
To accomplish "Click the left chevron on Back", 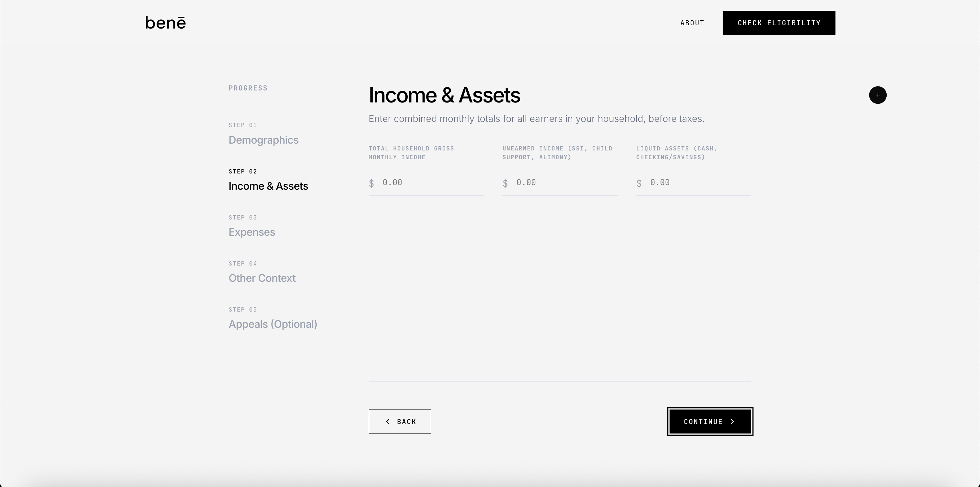I will [388, 422].
